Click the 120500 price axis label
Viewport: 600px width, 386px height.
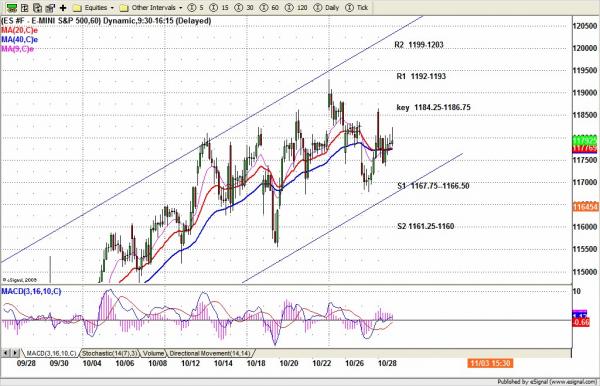[585, 26]
